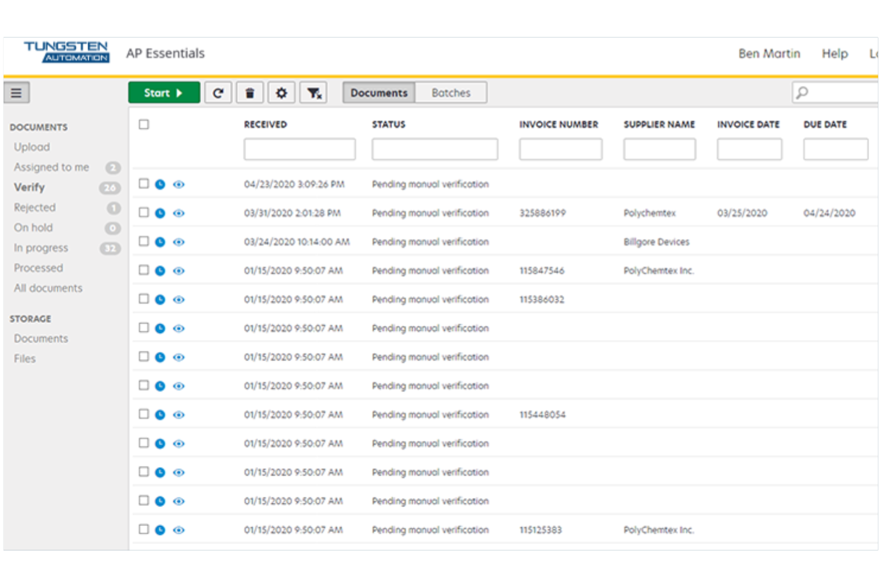The width and height of the screenshot is (882, 588).
Task: Click the Tungsten Automation logo
Action: pyautogui.click(x=67, y=52)
